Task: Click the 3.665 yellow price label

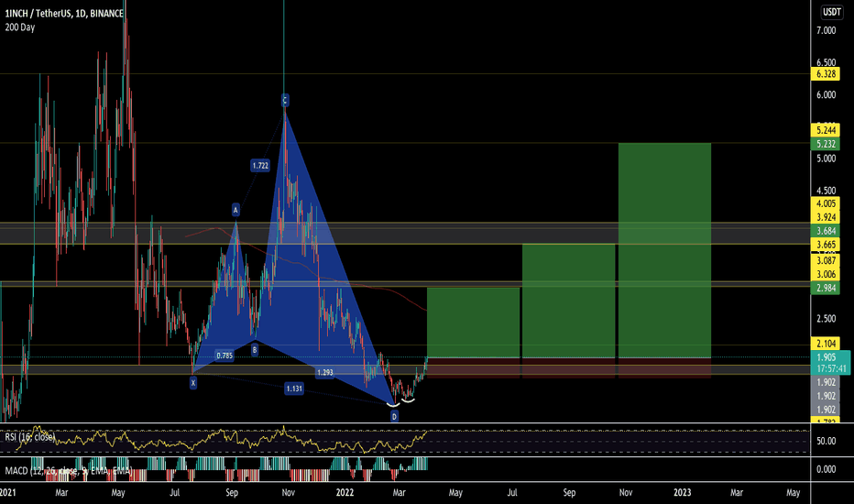Action: [x=826, y=245]
